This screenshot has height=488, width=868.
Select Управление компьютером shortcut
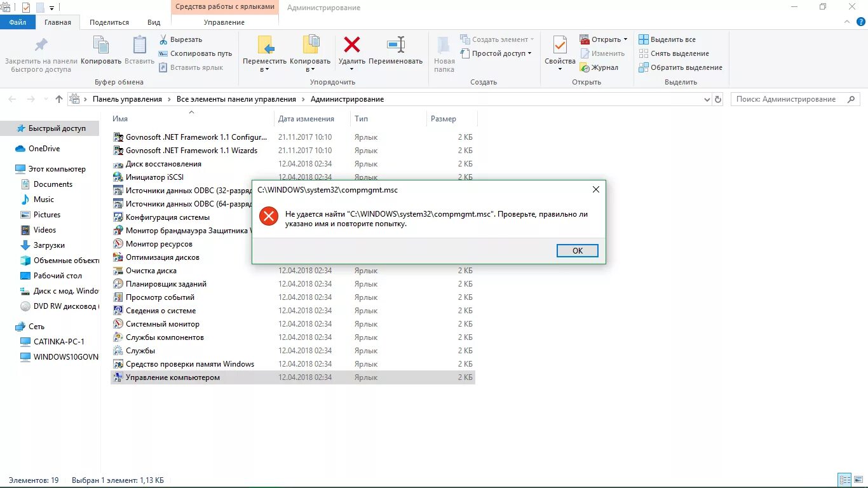pos(293,377)
